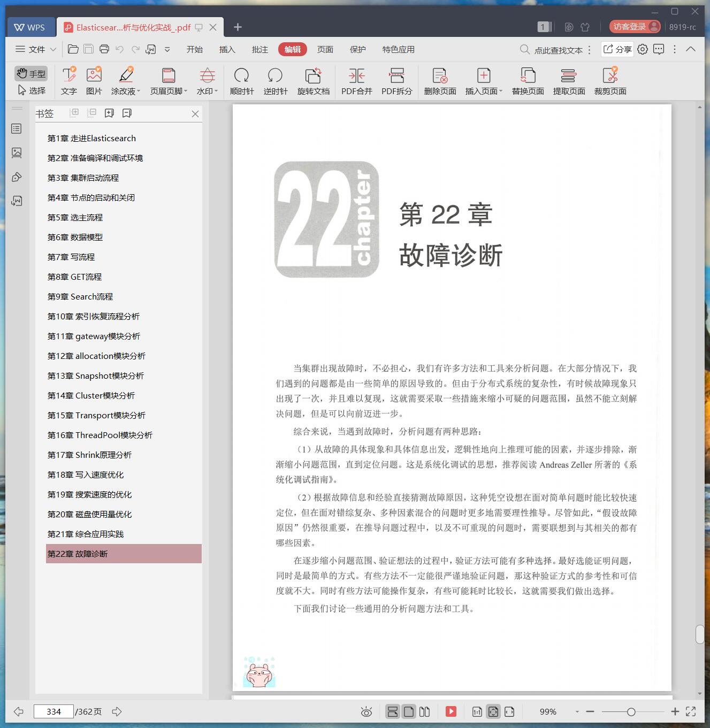The height and width of the screenshot is (728, 710).
Task: Rotate page counterclockwise (逆时针)
Action: click(276, 81)
